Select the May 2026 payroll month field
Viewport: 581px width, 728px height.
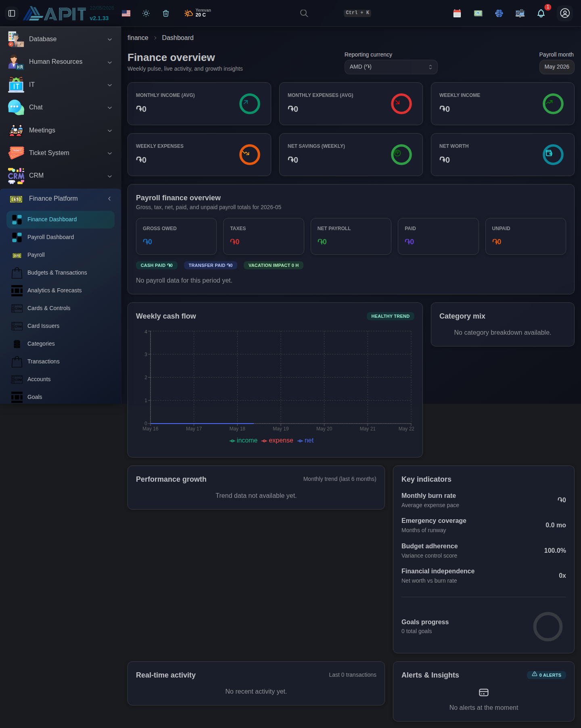(557, 67)
